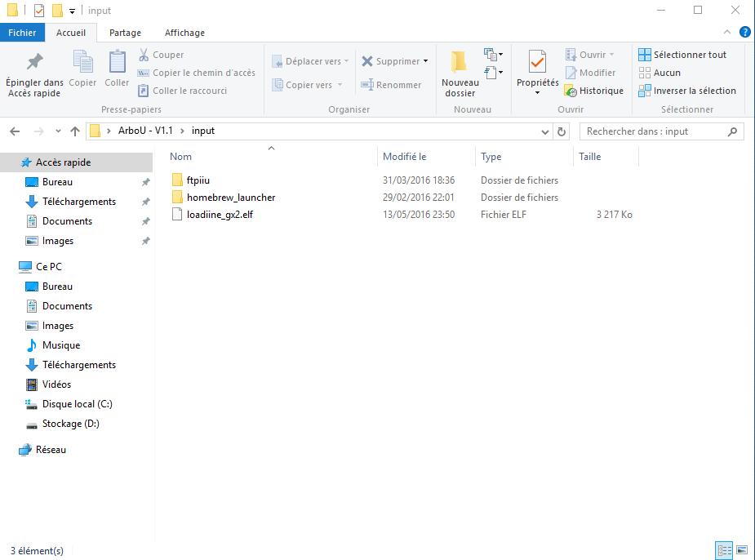Open the ribbon help question mark icon

(744, 33)
